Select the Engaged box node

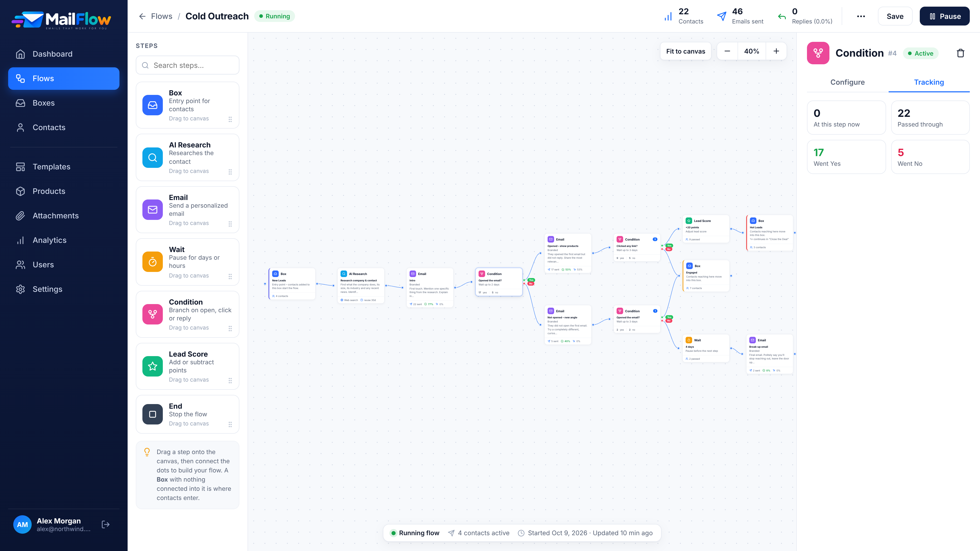click(x=706, y=276)
